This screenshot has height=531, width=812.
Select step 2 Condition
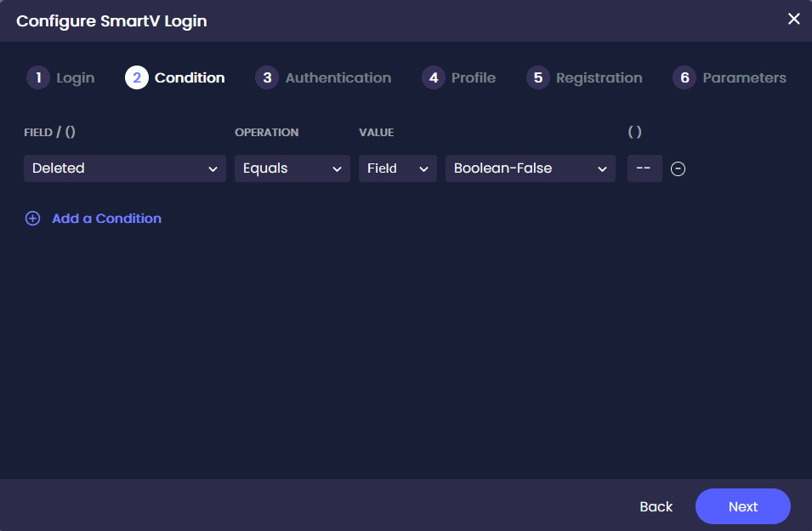coord(175,77)
